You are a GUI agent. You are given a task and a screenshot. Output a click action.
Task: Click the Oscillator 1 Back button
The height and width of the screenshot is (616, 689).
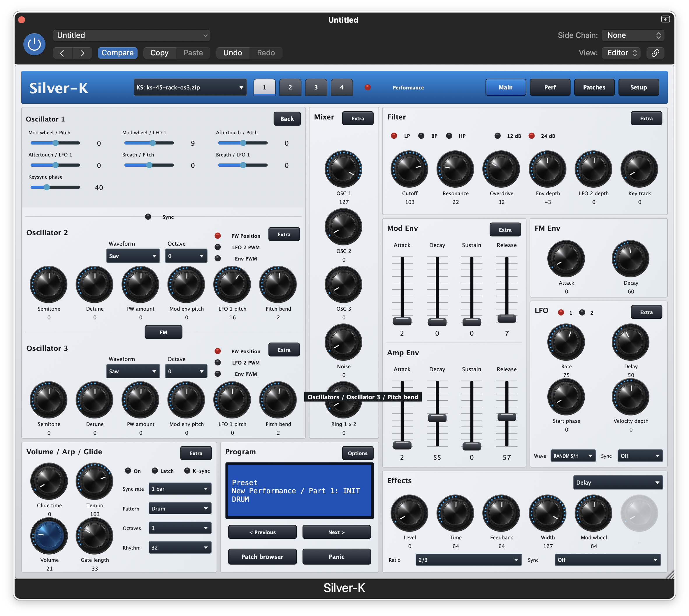click(287, 119)
